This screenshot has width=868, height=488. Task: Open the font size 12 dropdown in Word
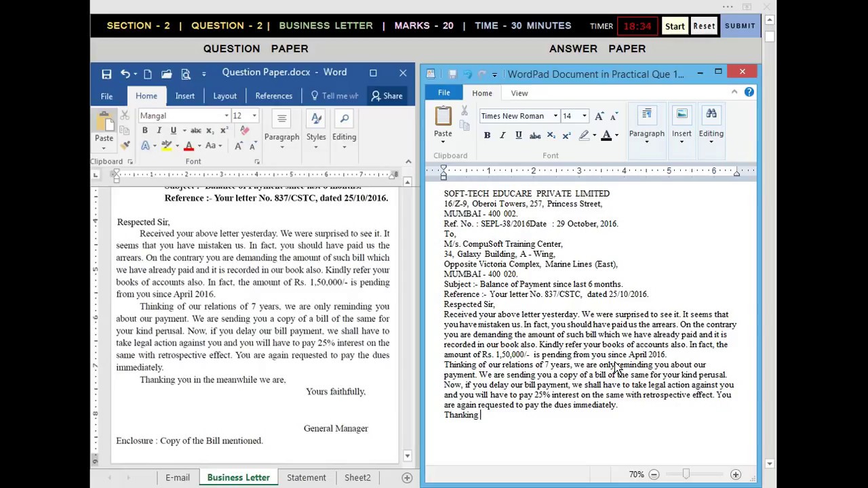click(254, 116)
